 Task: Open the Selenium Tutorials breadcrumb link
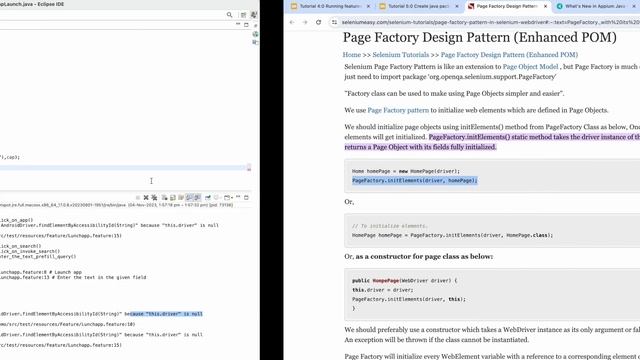(x=401, y=55)
